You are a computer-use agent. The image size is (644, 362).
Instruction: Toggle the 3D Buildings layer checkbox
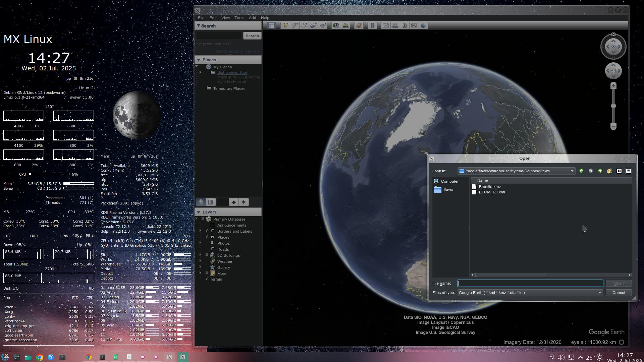coord(207,255)
